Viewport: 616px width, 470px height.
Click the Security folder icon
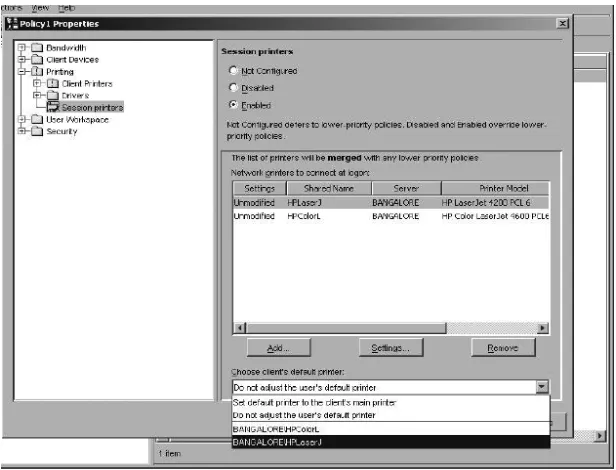pyautogui.click(x=37, y=131)
